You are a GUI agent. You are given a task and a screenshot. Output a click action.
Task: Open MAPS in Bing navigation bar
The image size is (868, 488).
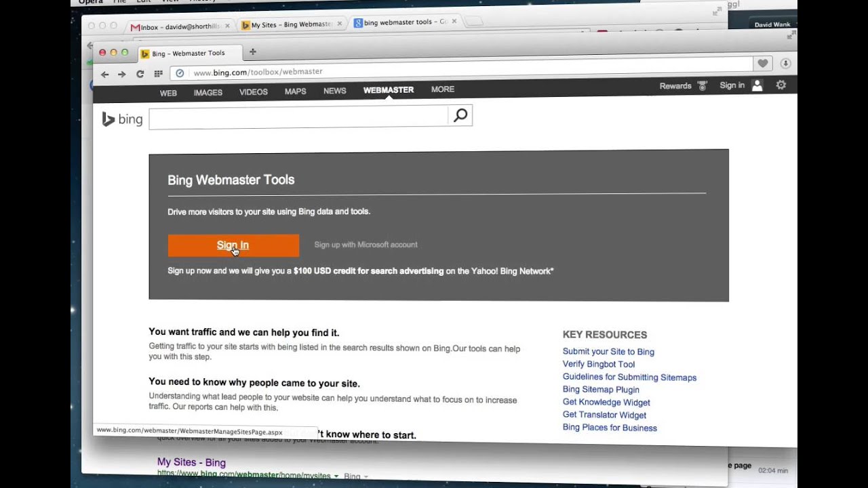(x=295, y=91)
